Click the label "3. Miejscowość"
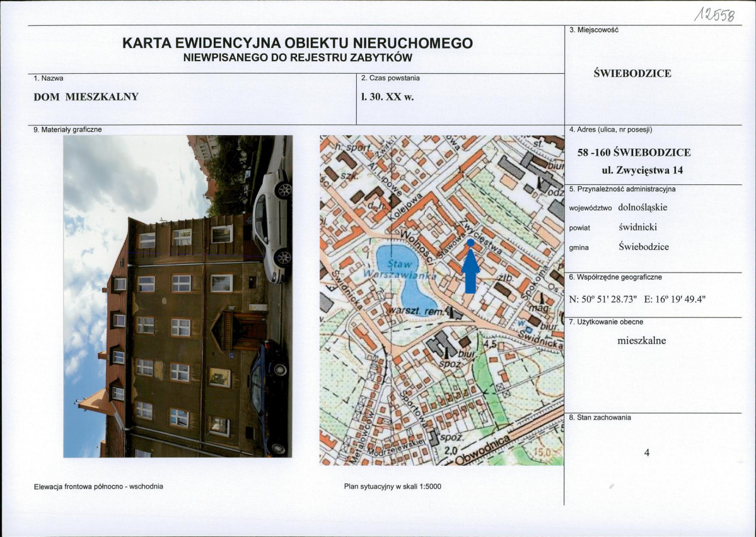 593,30
